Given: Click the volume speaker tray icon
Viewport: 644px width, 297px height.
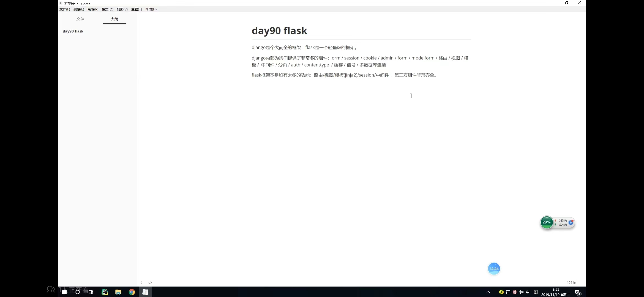Looking at the screenshot, I should (521, 292).
